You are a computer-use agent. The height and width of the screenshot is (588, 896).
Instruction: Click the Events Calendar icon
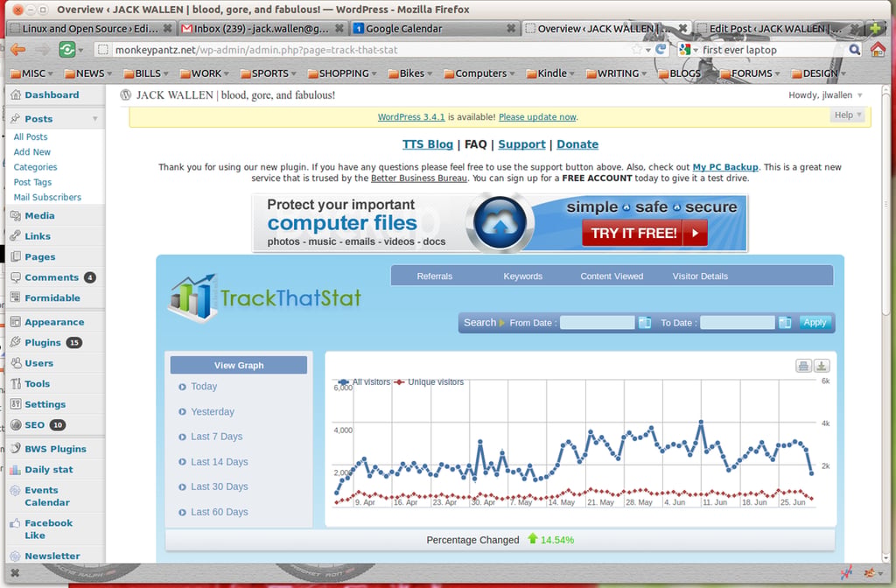16,490
